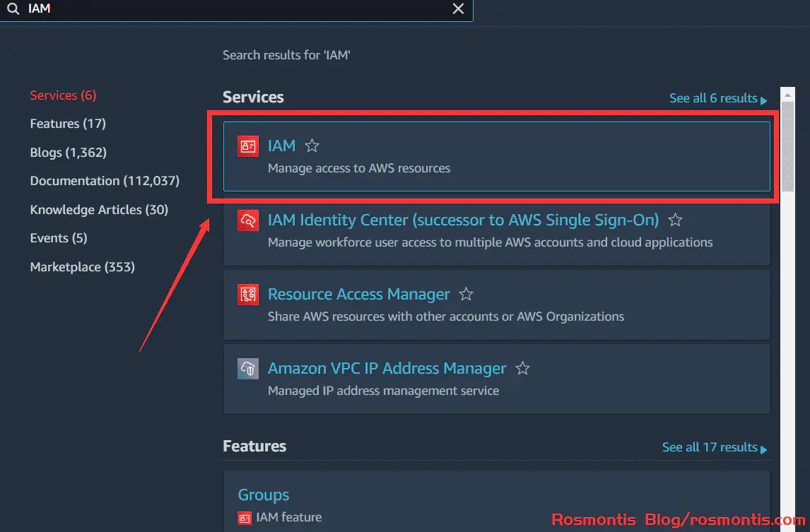Expand See all 6 results

[718, 98]
